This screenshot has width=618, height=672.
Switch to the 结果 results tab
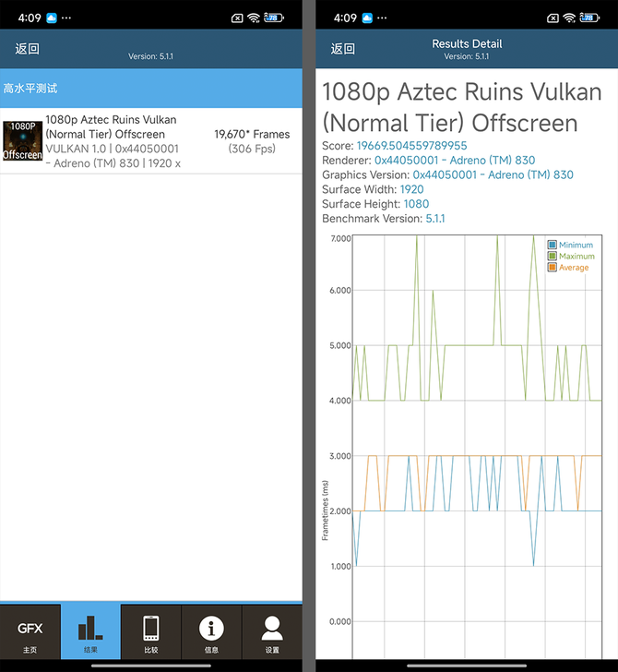pyautogui.click(x=90, y=633)
